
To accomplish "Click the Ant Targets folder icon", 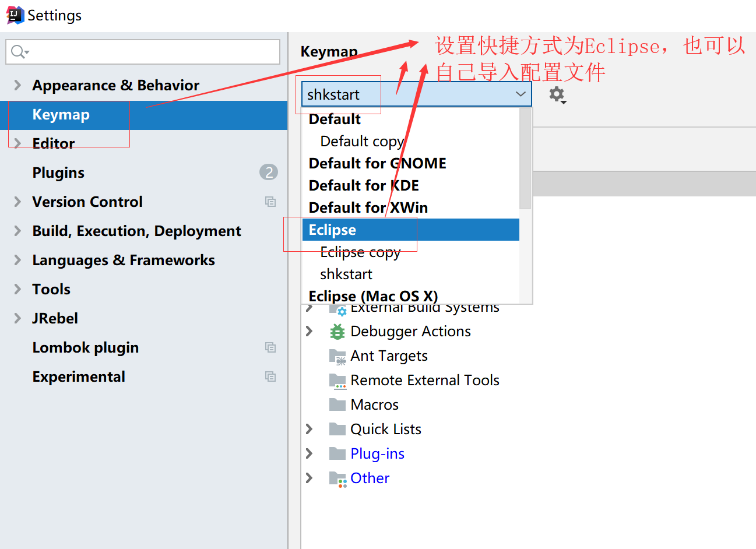I will [337, 356].
